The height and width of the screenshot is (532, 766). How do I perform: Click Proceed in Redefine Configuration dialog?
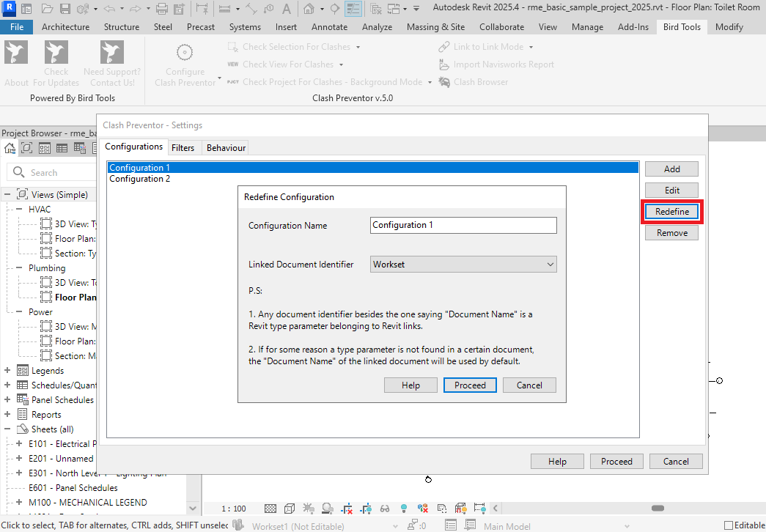click(470, 385)
